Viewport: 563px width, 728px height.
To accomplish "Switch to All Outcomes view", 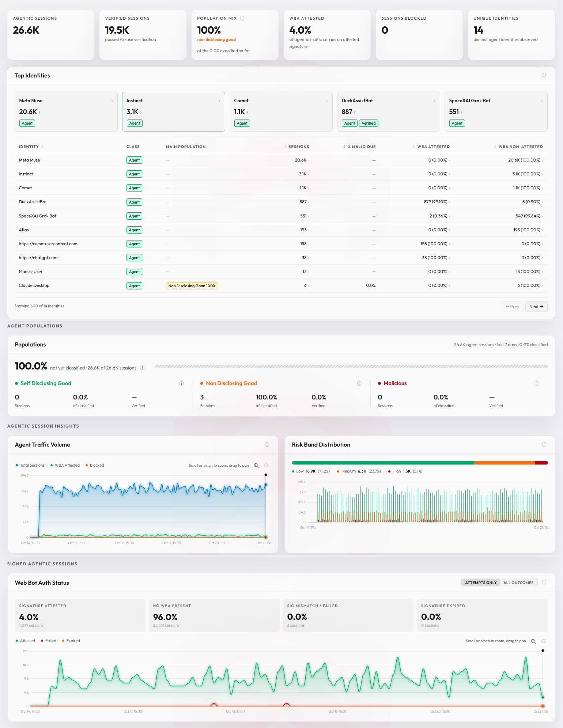I will click(518, 583).
